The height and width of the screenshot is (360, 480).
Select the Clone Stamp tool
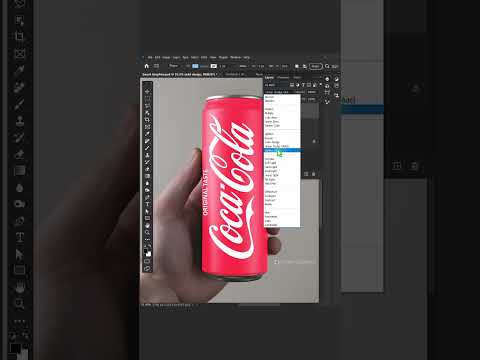(x=147, y=155)
